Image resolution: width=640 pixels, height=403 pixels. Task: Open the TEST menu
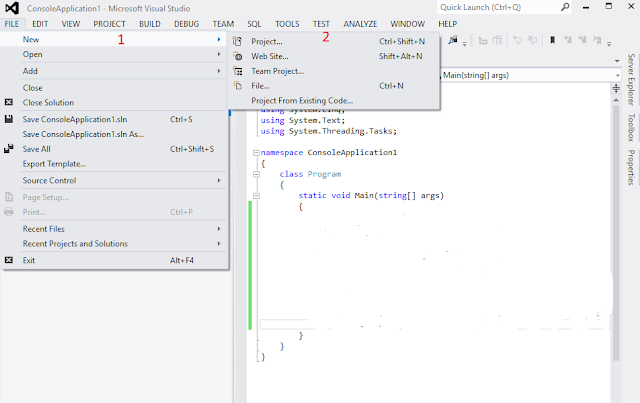coord(321,24)
